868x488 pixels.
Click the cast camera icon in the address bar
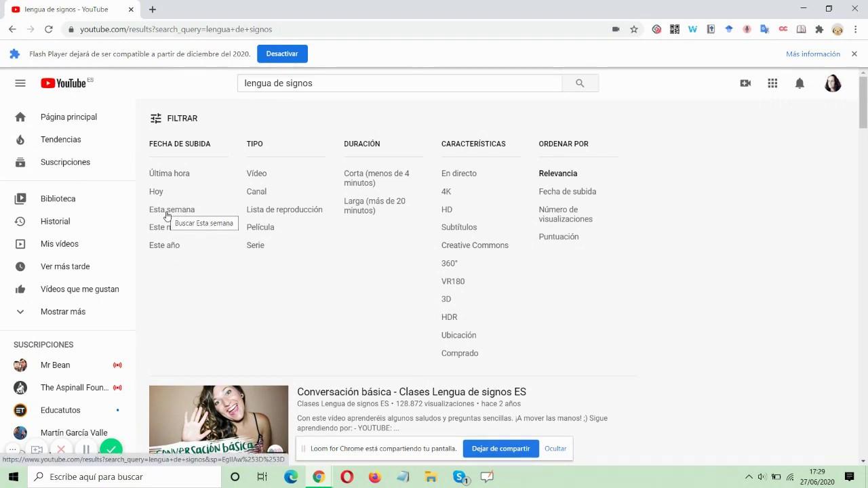pyautogui.click(x=616, y=29)
